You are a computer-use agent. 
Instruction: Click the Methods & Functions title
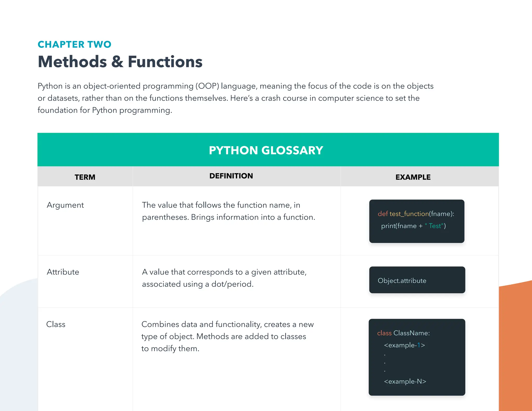pos(120,62)
